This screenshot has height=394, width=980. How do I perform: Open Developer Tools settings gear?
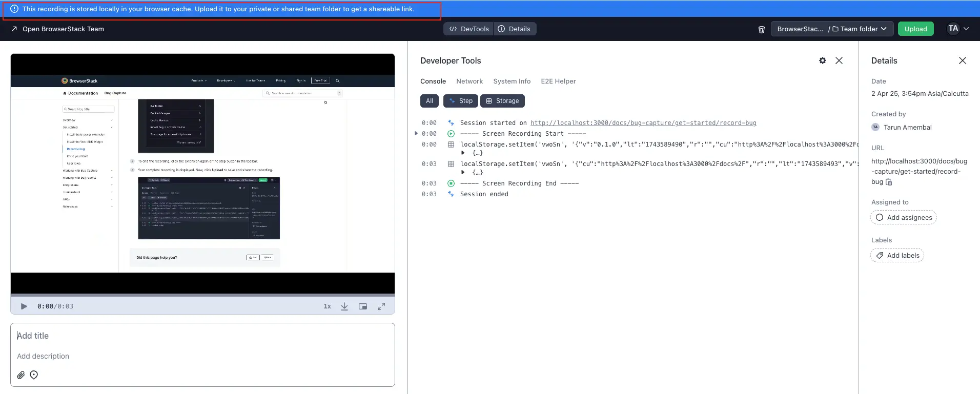pos(822,60)
